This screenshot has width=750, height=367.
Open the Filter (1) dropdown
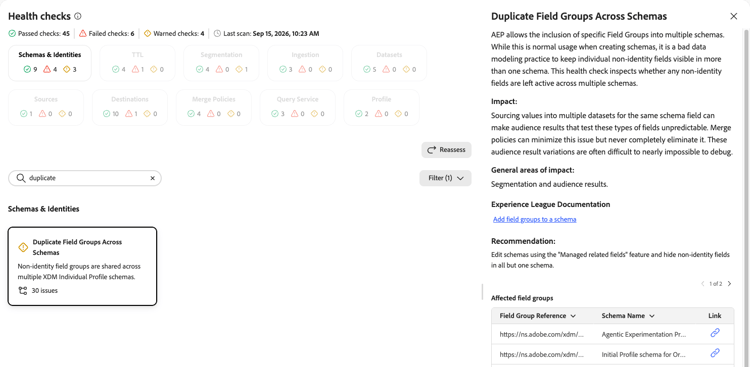click(445, 178)
